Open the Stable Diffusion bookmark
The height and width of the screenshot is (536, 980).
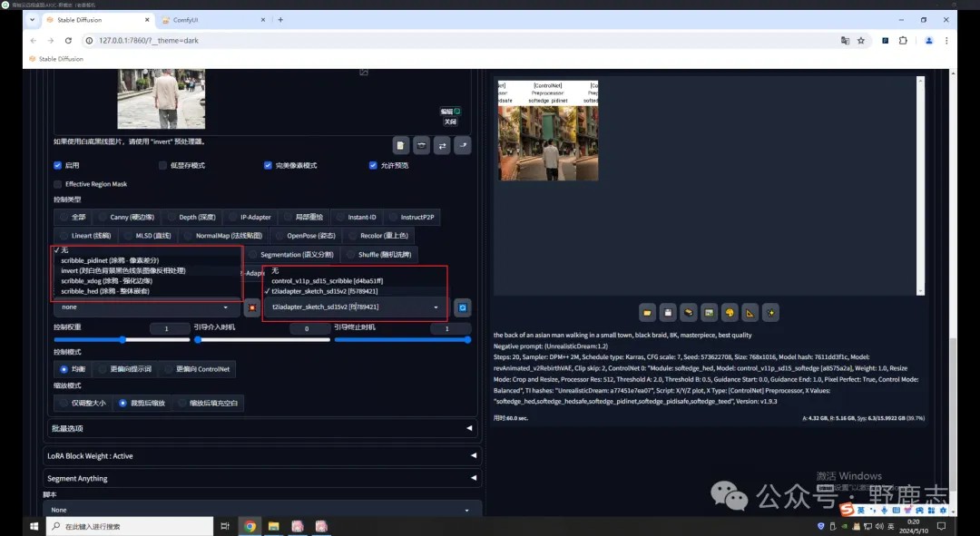tap(56, 59)
